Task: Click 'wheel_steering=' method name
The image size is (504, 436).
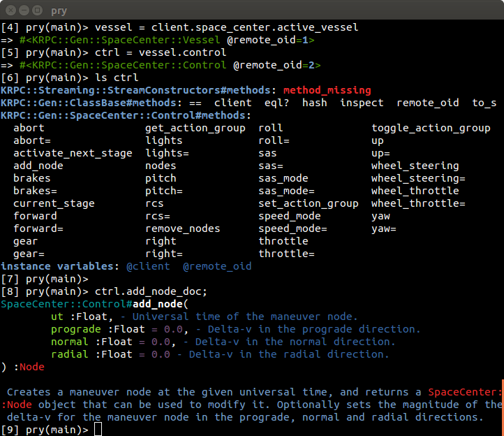Action: [419, 178]
